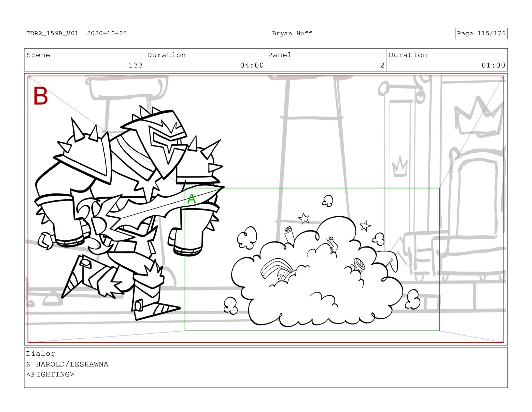The image size is (532, 412).
Task: Click the artist name Bryan Huff
Action: [x=292, y=33]
